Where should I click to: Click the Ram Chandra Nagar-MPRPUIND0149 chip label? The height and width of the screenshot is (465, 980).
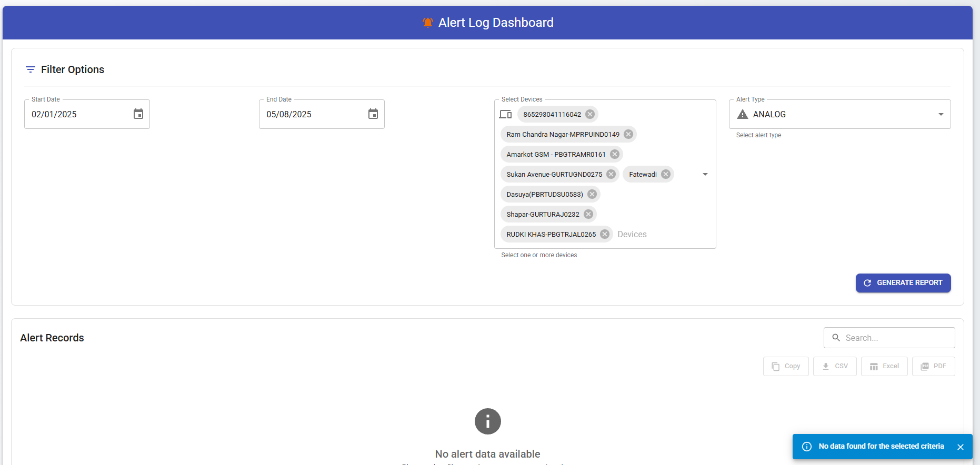tap(563, 134)
